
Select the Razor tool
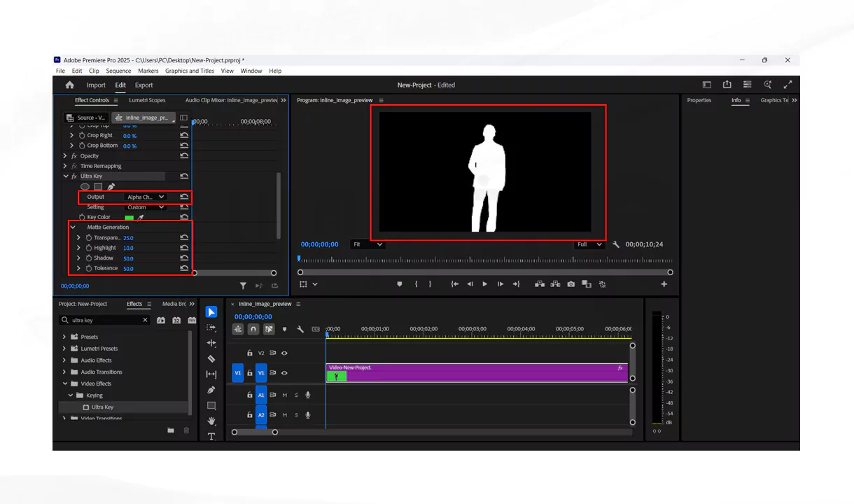point(211,358)
